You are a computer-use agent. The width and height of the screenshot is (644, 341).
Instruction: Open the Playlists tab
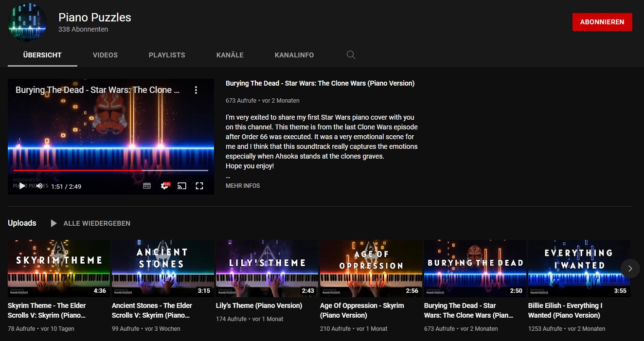(167, 55)
